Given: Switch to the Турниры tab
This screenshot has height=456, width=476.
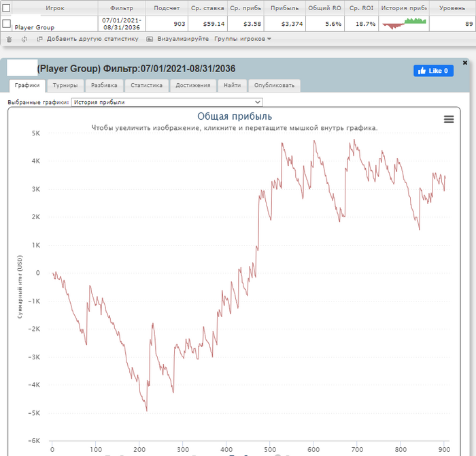Looking at the screenshot, I should [65, 85].
